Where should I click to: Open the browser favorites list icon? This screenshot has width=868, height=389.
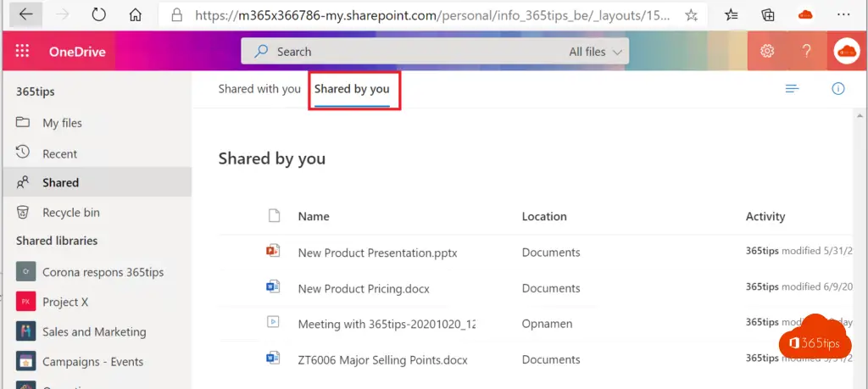click(732, 15)
